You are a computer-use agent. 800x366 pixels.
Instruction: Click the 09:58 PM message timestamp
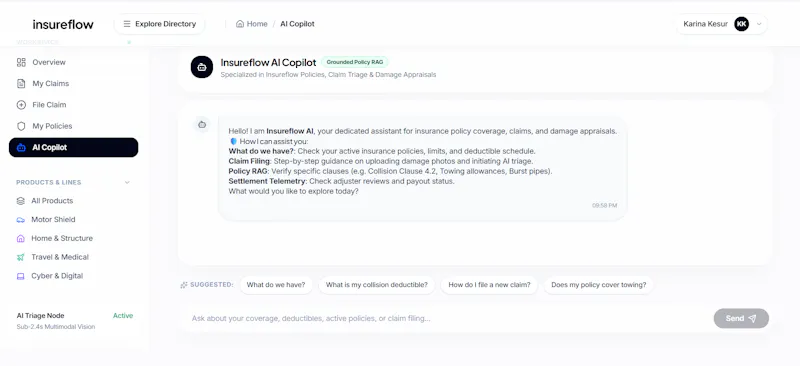point(605,206)
